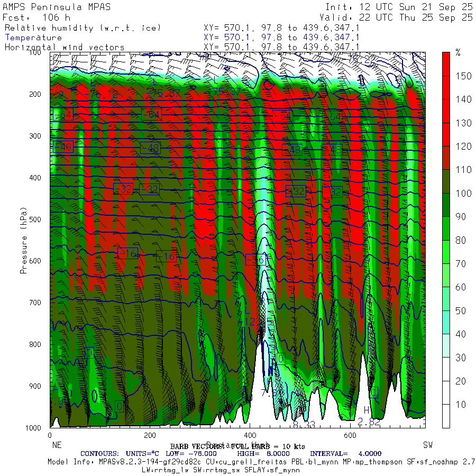The height and width of the screenshot is (476, 476).
Task: Click the x-axis tick label '600'
Action: pos(350,435)
